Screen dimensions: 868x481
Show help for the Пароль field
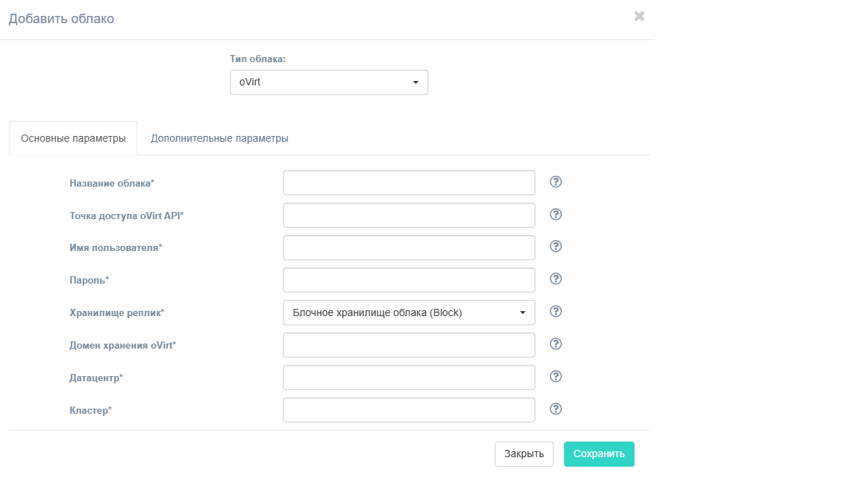click(556, 279)
